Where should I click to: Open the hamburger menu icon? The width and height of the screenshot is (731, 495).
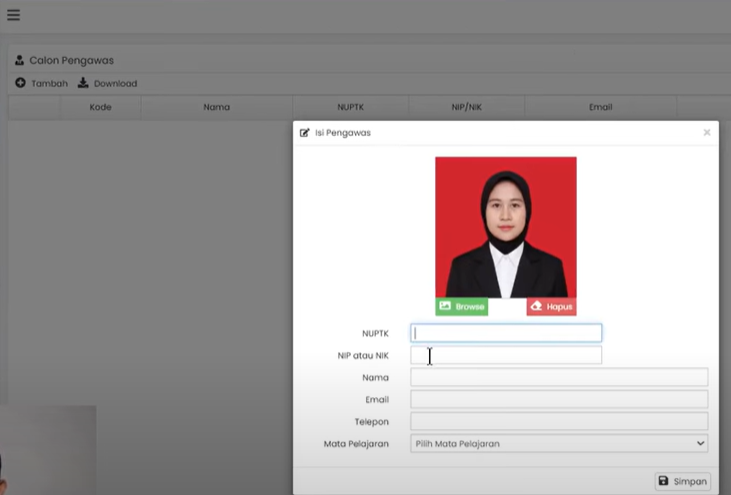point(14,15)
